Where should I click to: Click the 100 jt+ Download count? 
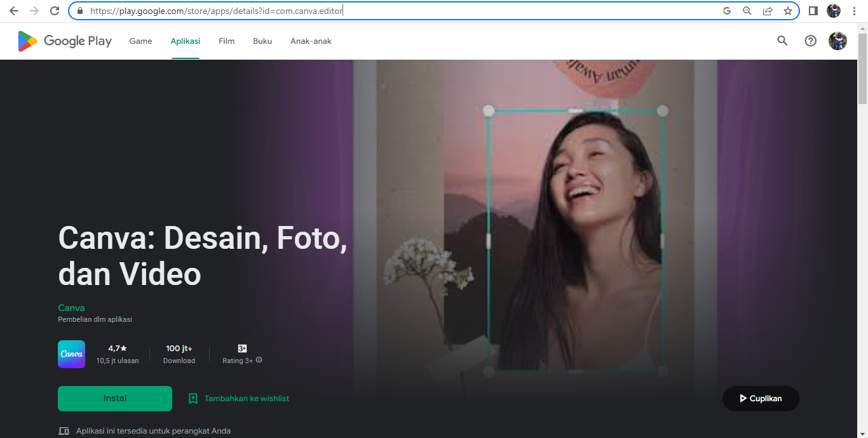[x=179, y=354]
